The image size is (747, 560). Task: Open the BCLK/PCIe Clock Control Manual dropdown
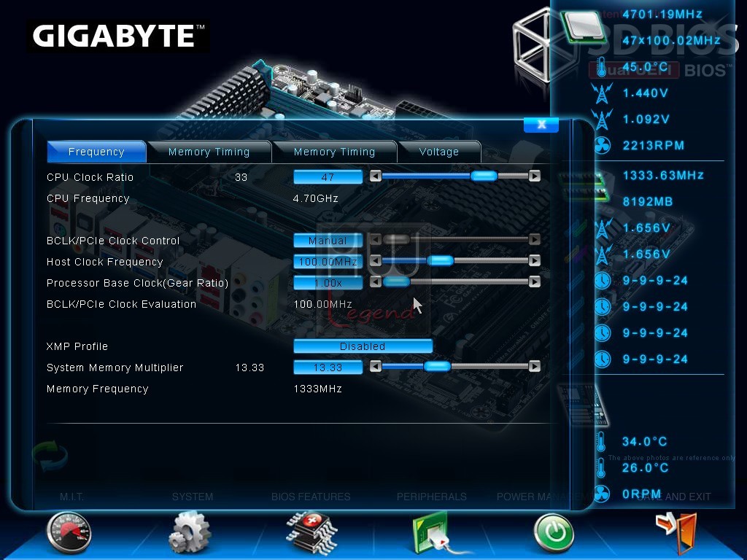(328, 241)
